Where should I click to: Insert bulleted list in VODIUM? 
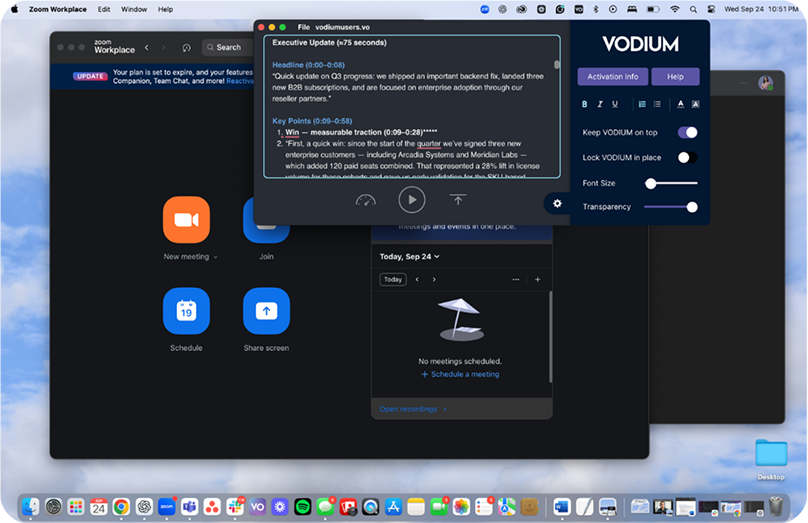click(x=657, y=104)
